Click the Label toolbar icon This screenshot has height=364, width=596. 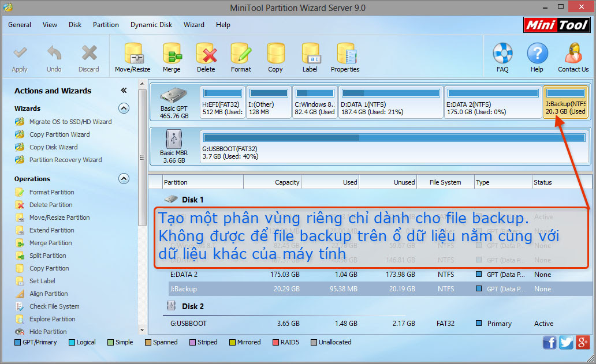pyautogui.click(x=311, y=53)
